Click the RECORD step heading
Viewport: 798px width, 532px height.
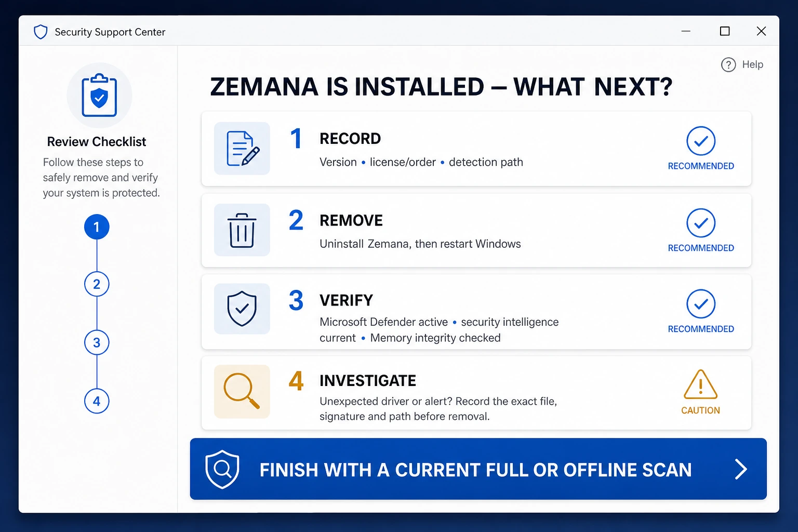[350, 139]
